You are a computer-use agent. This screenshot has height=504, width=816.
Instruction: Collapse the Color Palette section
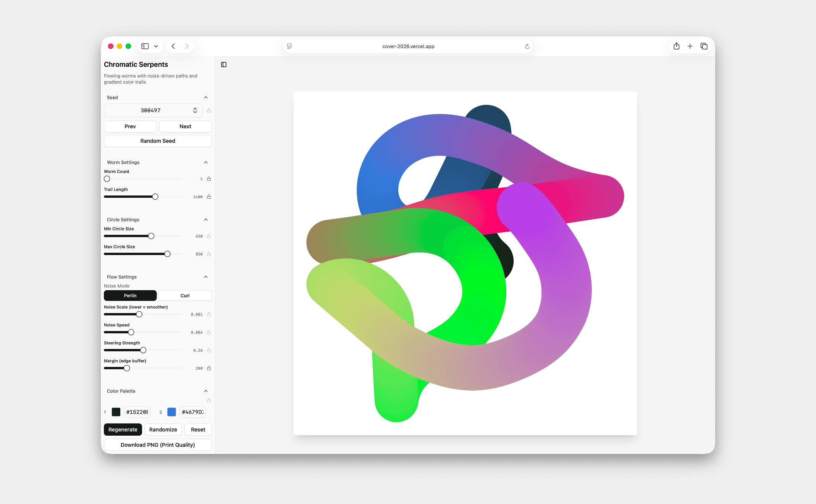[206, 391]
